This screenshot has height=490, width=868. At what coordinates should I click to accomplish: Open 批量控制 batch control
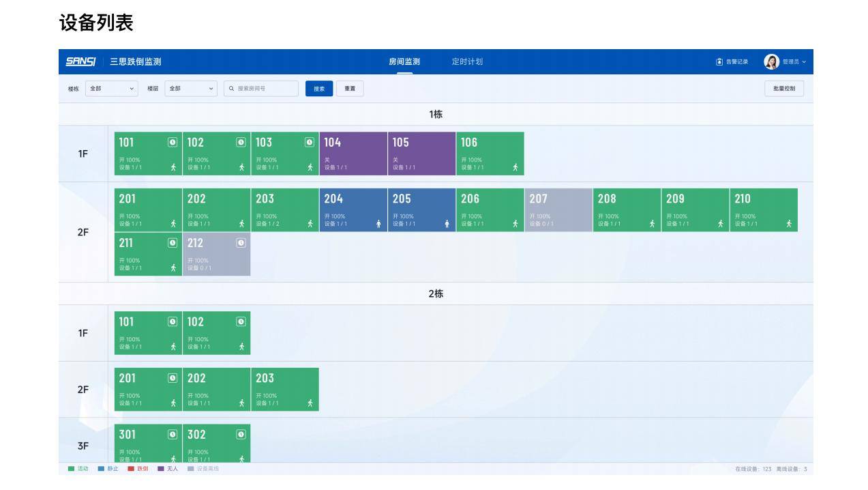pos(784,89)
